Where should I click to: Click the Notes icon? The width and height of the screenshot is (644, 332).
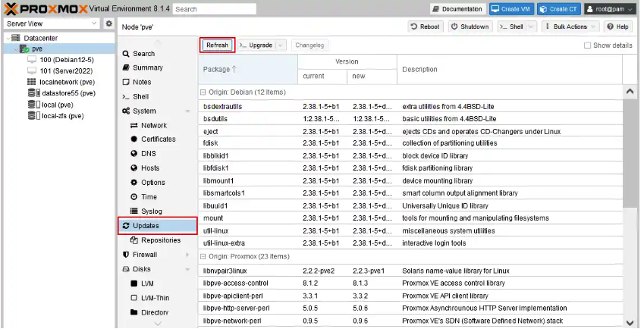126,82
